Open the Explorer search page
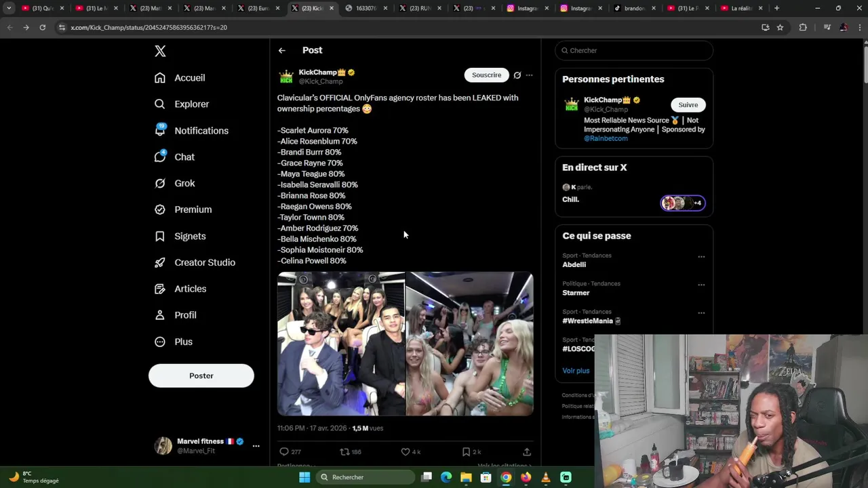Viewport: 868px width, 488px height. point(182,104)
